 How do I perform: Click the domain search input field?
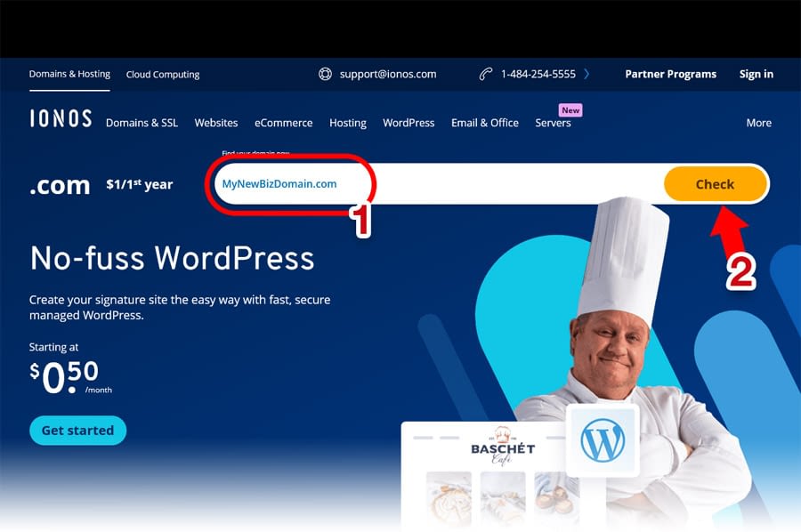coord(440,184)
